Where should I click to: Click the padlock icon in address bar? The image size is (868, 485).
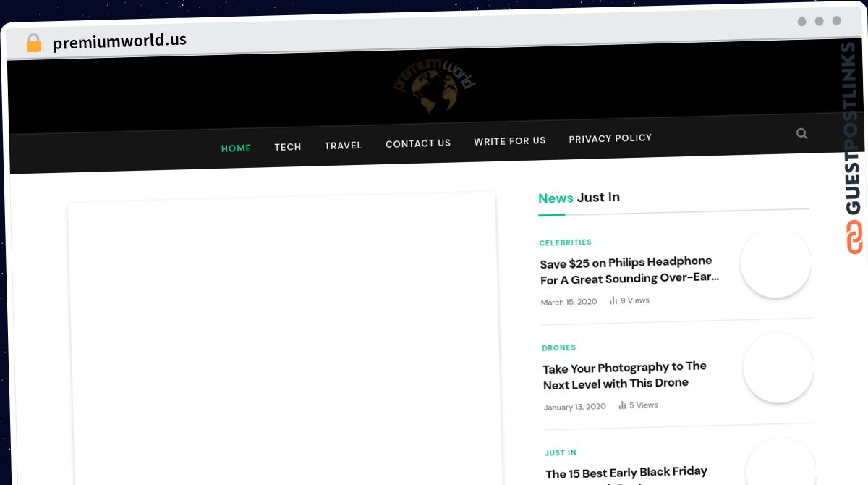pyautogui.click(x=33, y=43)
